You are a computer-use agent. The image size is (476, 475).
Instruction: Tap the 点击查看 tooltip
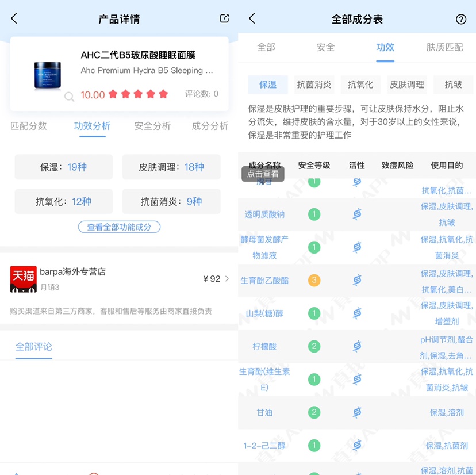[x=264, y=172]
